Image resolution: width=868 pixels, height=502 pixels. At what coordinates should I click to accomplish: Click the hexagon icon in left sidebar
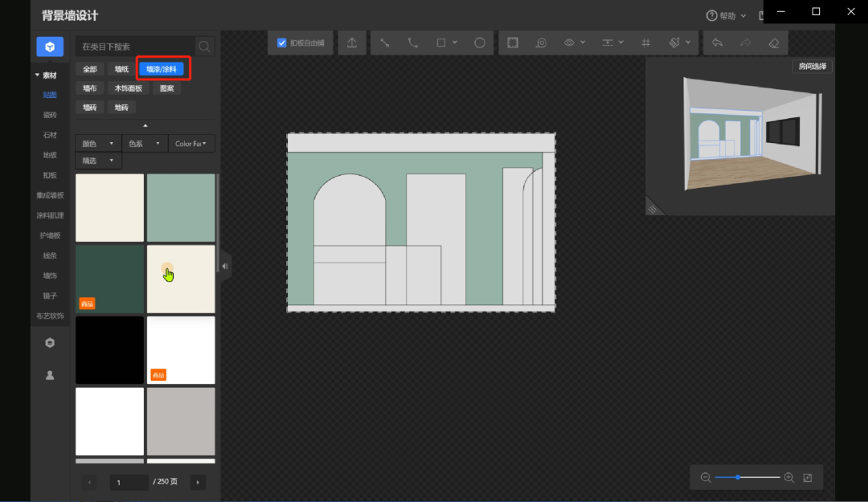point(50,343)
